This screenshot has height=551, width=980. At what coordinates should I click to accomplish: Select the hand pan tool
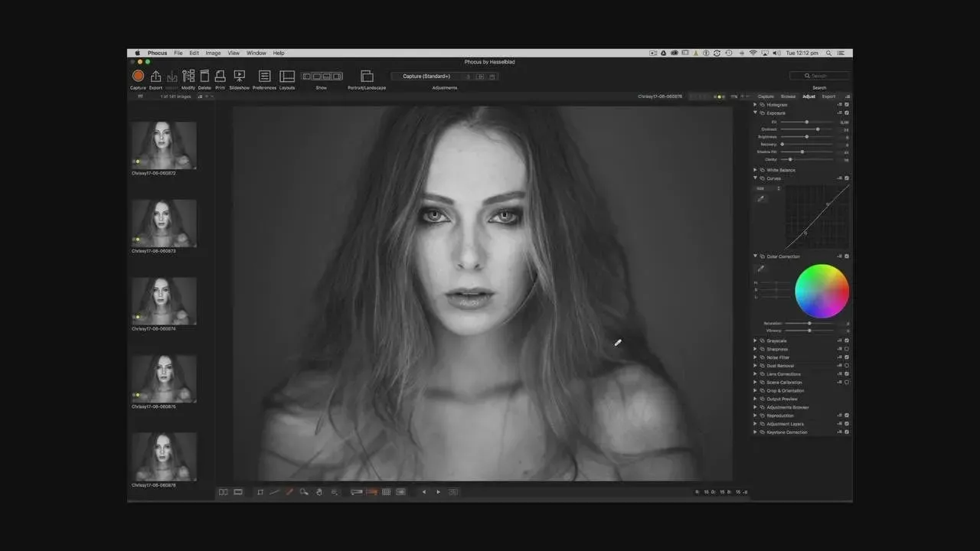pos(319,492)
